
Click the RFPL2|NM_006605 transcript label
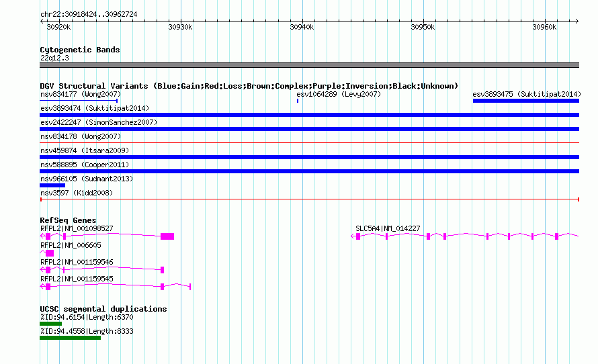pos(71,245)
